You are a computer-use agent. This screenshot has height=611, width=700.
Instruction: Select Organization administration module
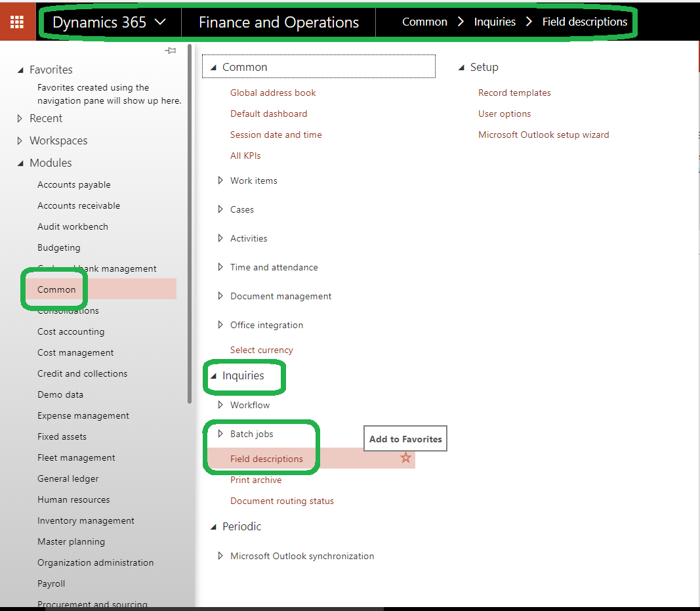(96, 563)
